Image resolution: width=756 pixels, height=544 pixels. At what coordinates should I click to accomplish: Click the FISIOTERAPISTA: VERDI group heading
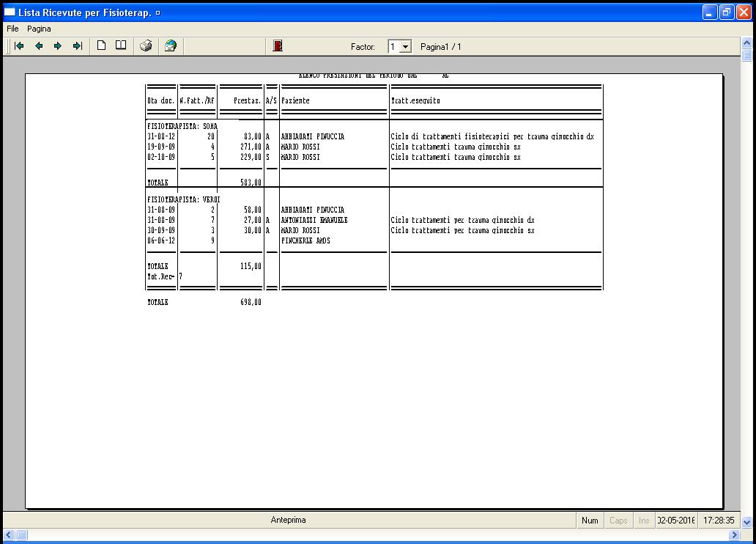[184, 199]
